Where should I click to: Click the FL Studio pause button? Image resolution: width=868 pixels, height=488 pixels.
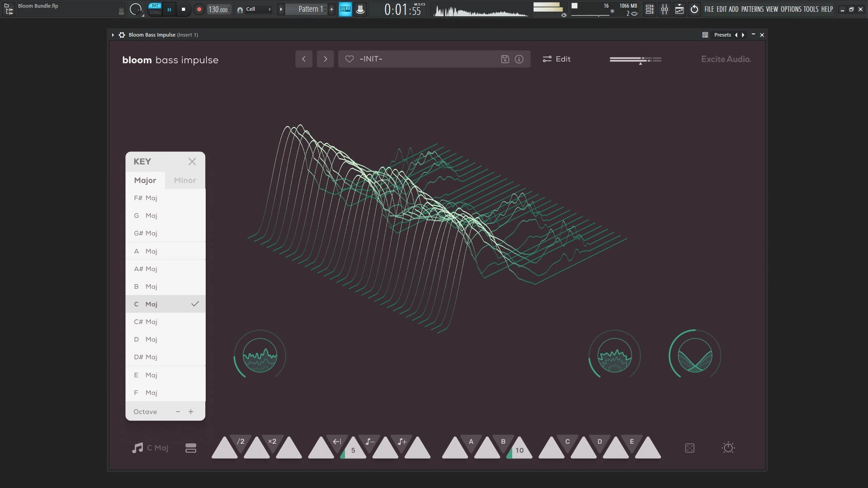coord(169,9)
